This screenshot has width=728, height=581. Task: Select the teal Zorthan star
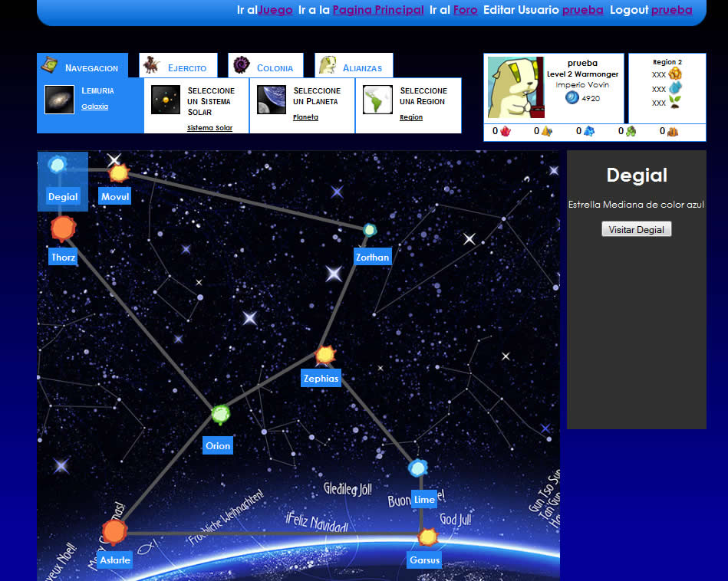370,229
